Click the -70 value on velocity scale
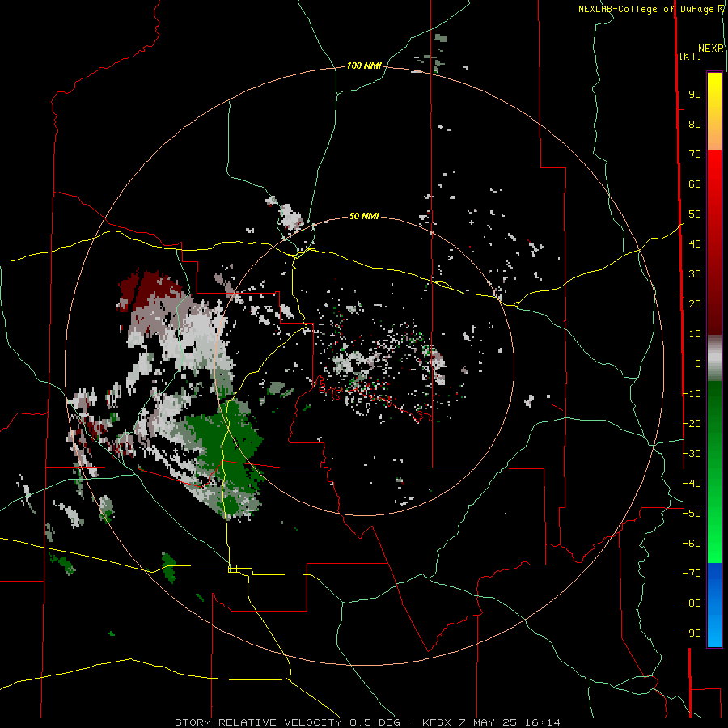 pos(692,574)
